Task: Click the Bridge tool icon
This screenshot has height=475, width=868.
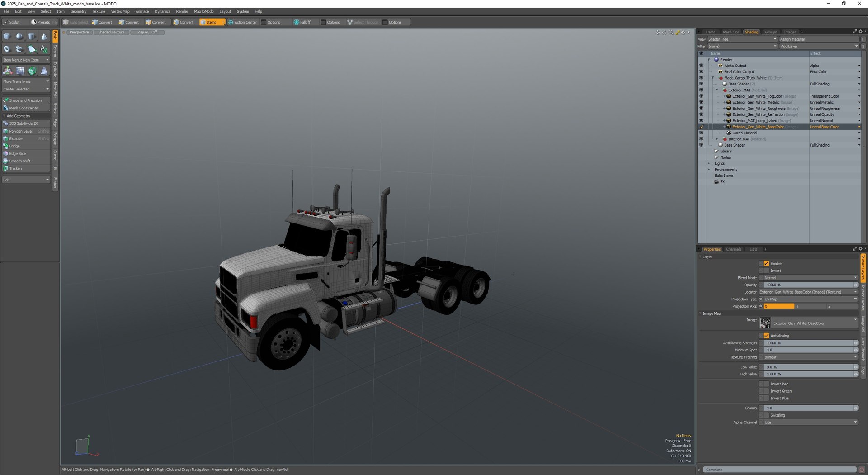Action: click(6, 146)
